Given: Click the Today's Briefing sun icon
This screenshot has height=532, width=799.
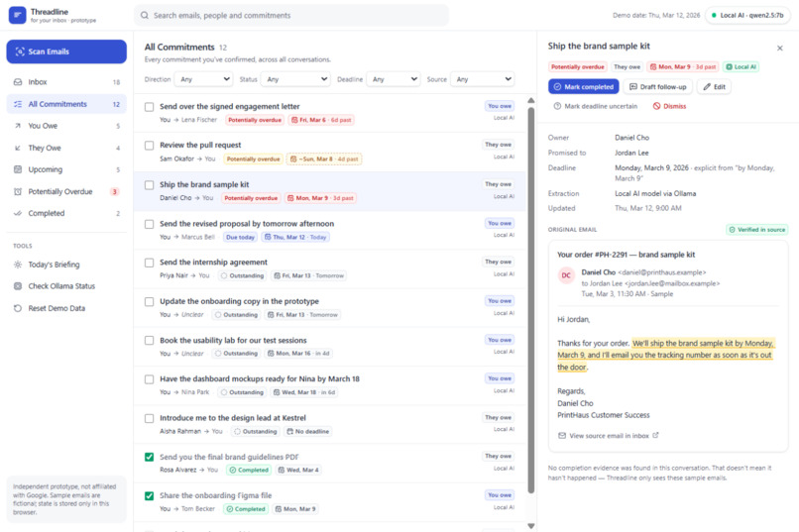Looking at the screenshot, I should 18,265.
